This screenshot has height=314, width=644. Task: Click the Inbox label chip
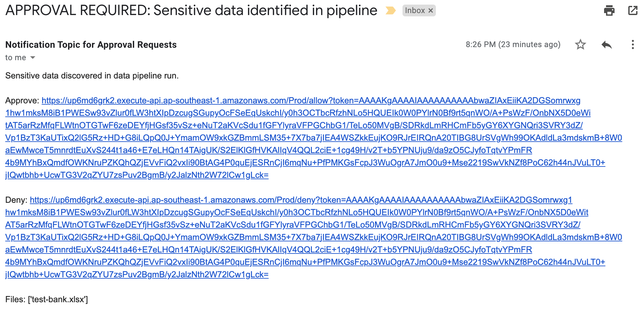(x=415, y=11)
